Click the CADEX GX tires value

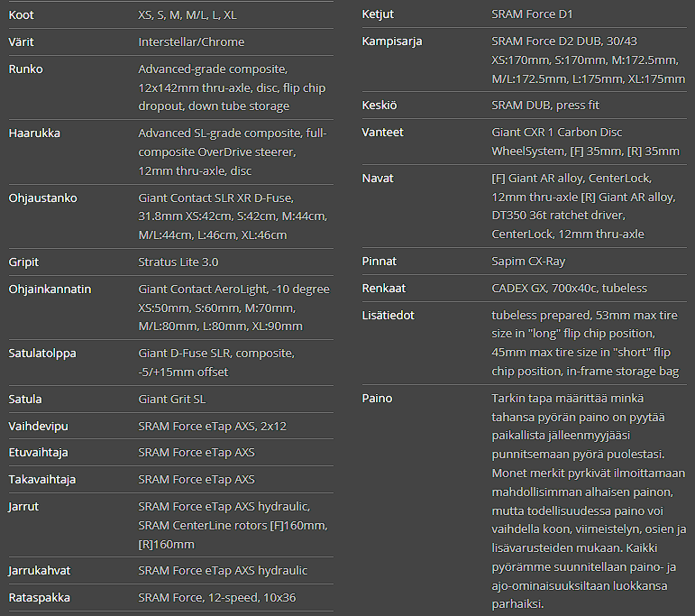pyautogui.click(x=569, y=289)
